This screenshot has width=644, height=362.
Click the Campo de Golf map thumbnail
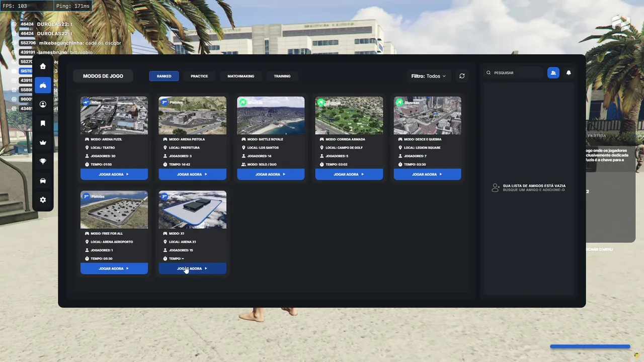(349, 116)
